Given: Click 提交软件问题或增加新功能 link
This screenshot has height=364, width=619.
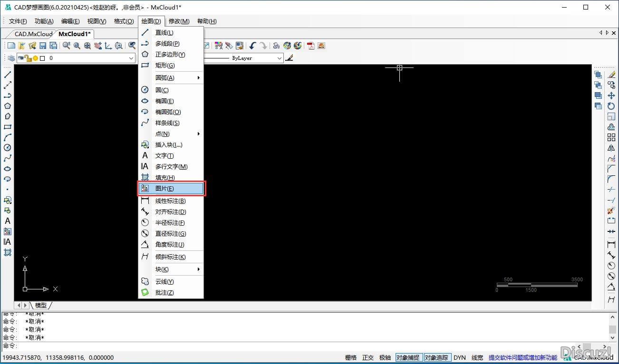Looking at the screenshot, I should (523, 358).
